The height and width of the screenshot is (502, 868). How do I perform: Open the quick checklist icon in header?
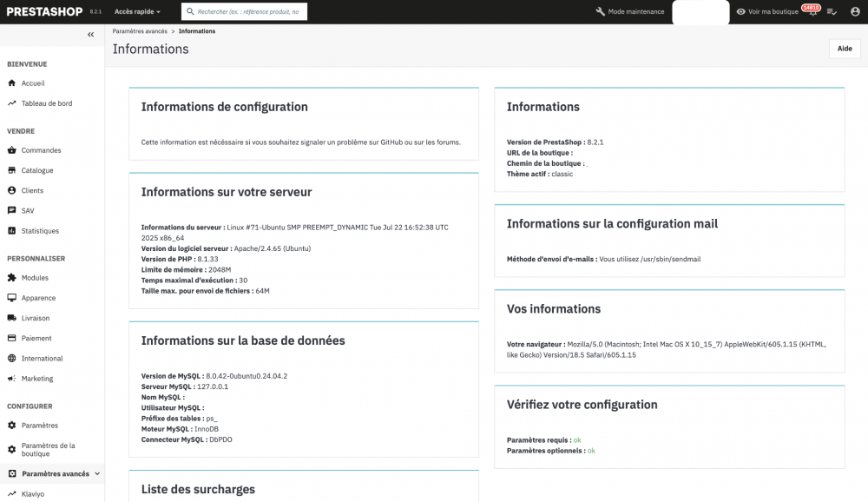pyautogui.click(x=832, y=11)
